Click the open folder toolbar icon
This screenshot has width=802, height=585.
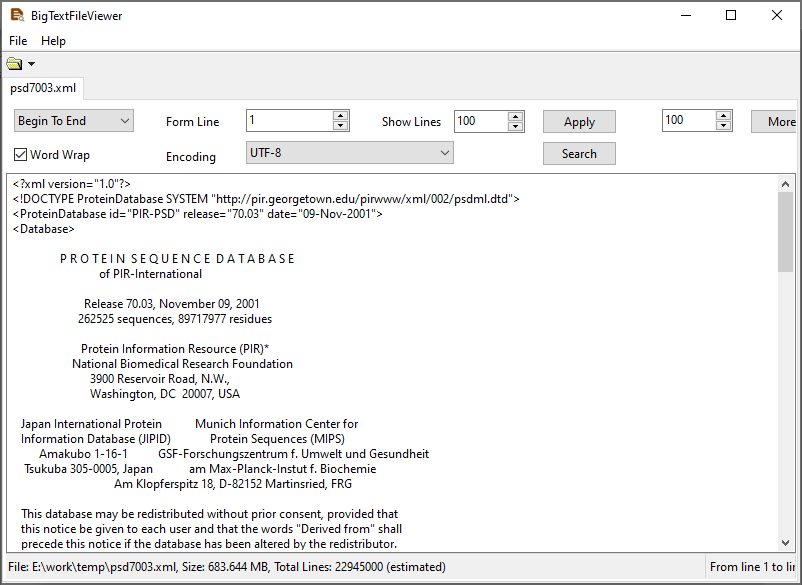tap(14, 64)
